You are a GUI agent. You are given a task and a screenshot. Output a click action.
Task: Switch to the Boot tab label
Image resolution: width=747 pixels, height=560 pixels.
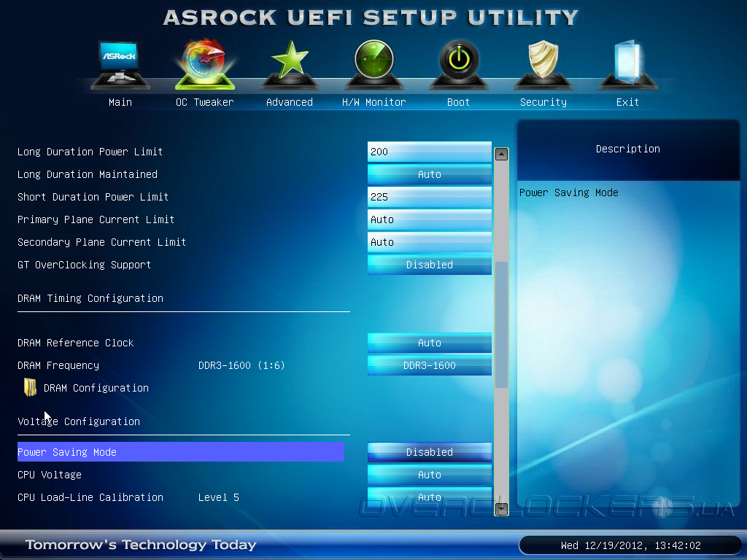[458, 102]
